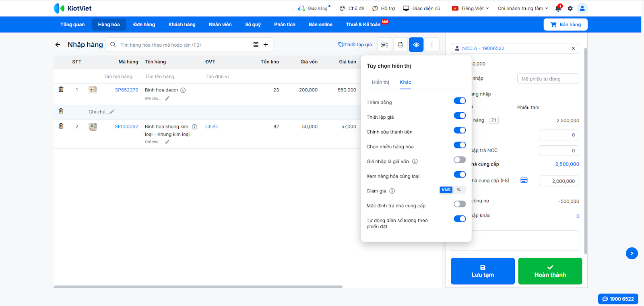The image size is (644, 306).
Task: Show info for Bình hoa decor
Action: click(183, 90)
